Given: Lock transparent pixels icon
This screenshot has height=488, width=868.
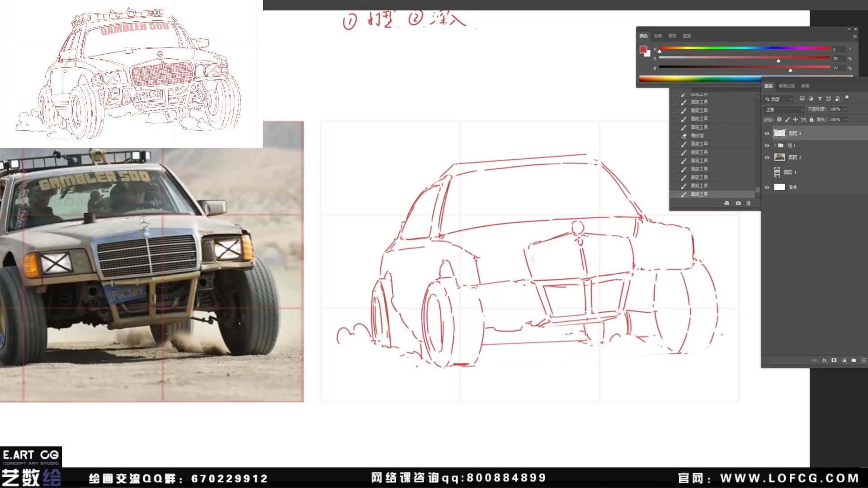Looking at the screenshot, I should point(779,120).
